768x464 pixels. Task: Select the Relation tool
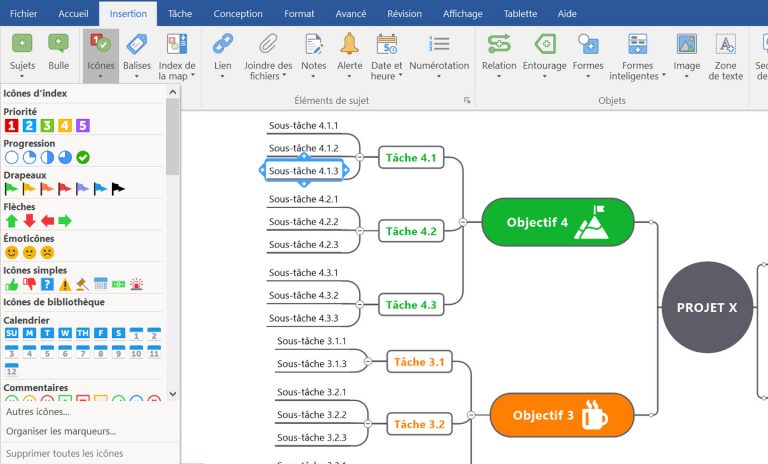[x=498, y=44]
